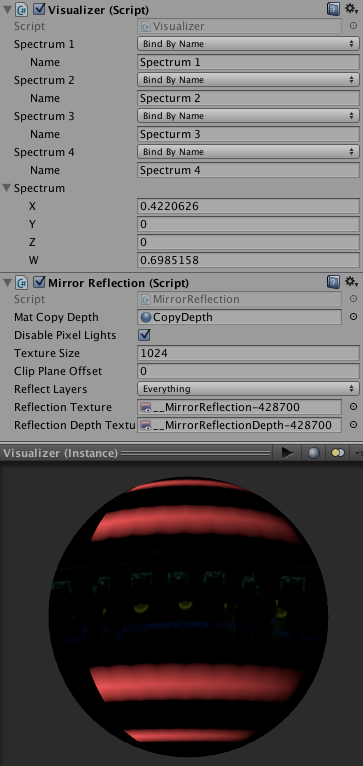
Task: Click Spectrum Z value field
Action: [248, 242]
